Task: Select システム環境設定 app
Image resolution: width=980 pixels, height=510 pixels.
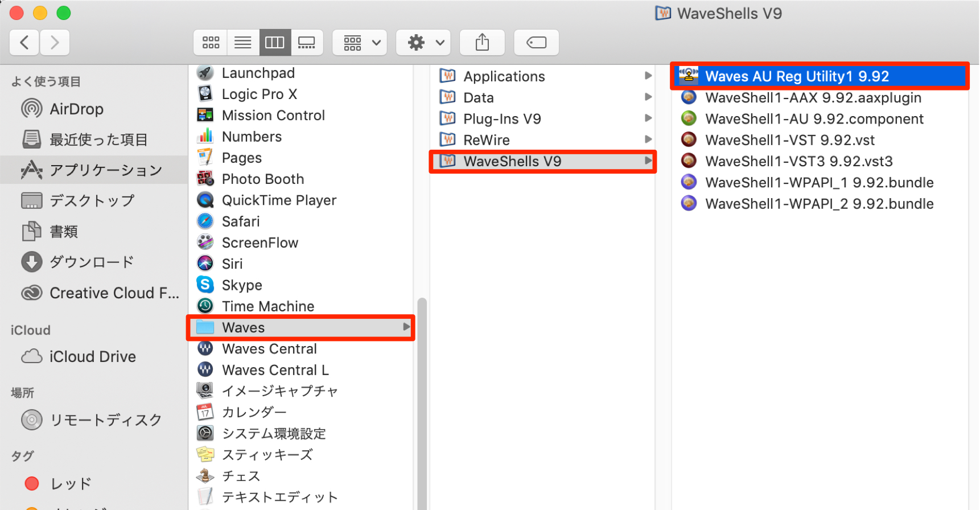Action: [302, 434]
